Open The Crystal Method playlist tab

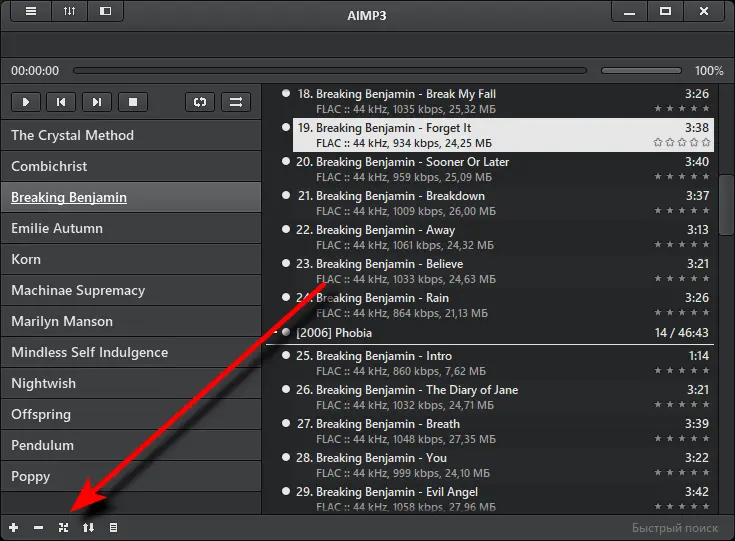tap(131, 135)
